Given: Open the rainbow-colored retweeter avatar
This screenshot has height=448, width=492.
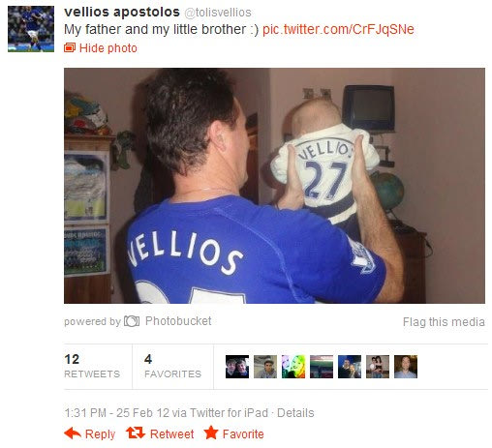Looking at the screenshot, I should (x=293, y=367).
